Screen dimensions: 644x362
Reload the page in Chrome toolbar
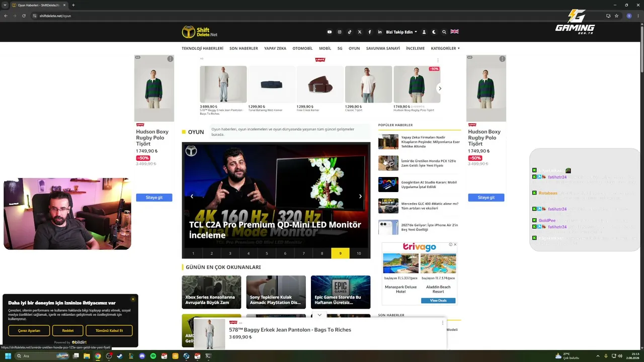click(x=24, y=16)
